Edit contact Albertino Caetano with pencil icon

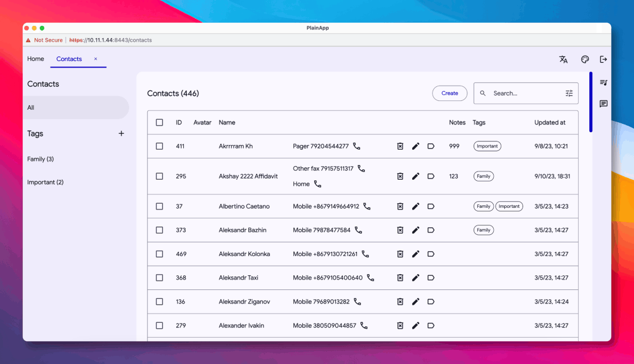(x=416, y=207)
